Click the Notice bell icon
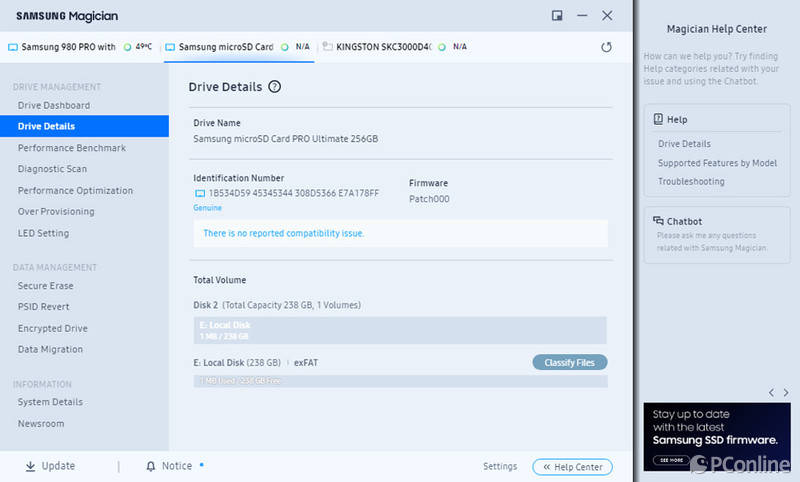Viewport: 800px width, 482px height. 151,466
